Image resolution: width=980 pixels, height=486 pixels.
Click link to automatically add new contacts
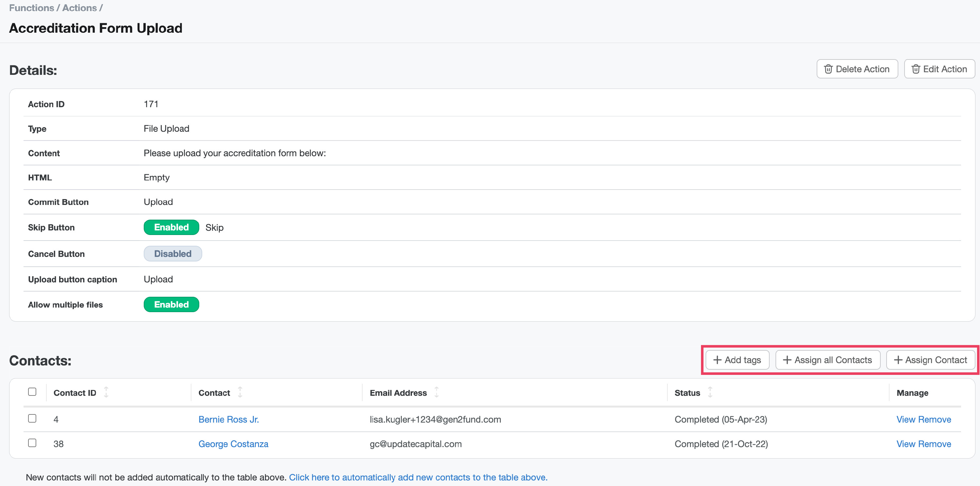[x=418, y=477]
